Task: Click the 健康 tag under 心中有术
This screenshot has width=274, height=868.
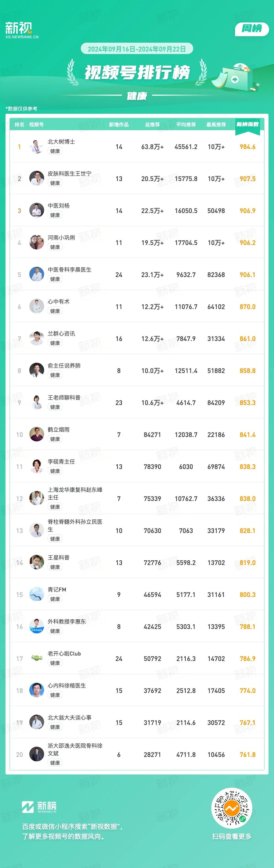Action: (x=55, y=311)
